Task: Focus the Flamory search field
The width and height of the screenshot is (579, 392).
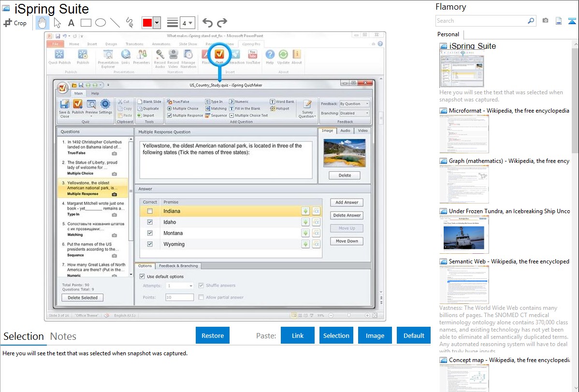Action: pyautogui.click(x=481, y=21)
